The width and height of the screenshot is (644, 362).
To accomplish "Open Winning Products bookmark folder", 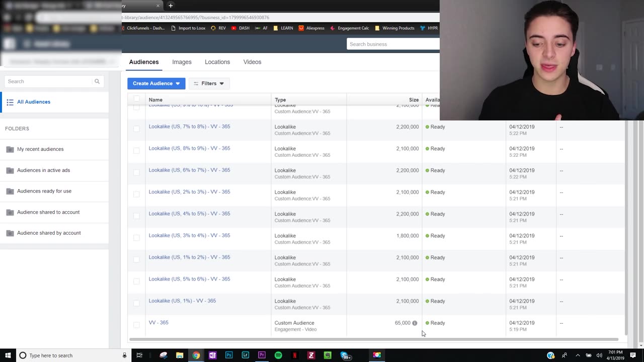I will click(x=395, y=28).
